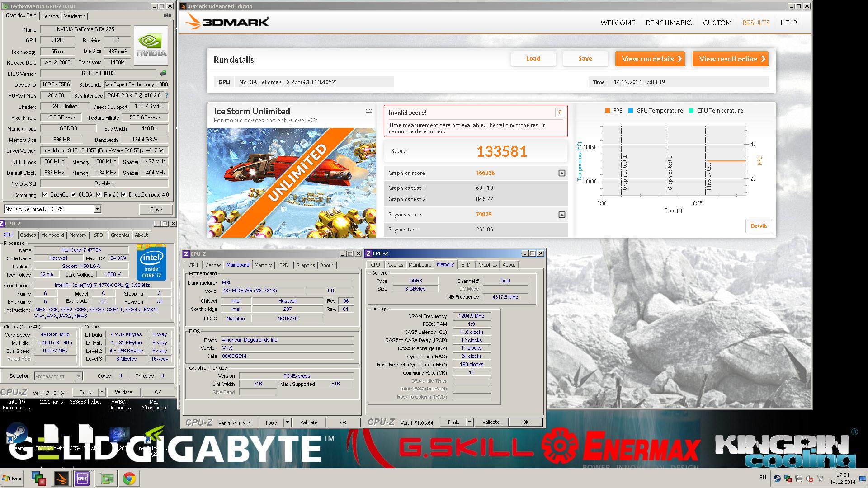This screenshot has width=868, height=488.
Task: Click Load in Run details
Action: click(x=533, y=59)
